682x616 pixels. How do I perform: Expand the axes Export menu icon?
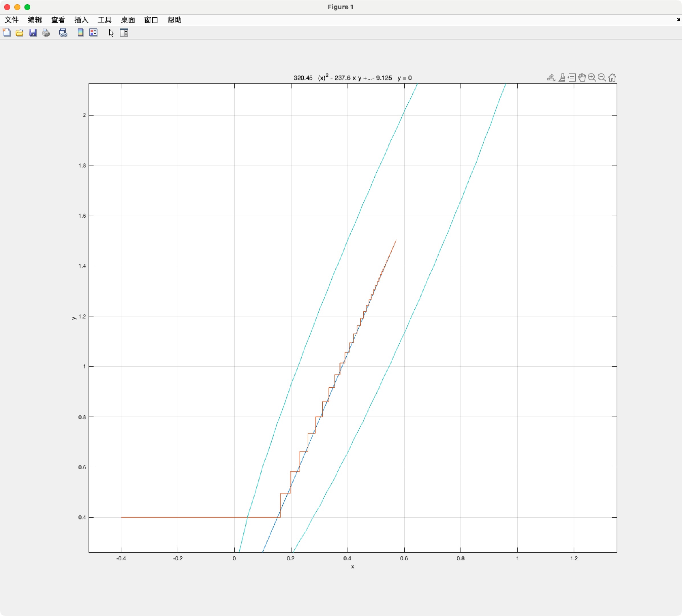click(551, 78)
